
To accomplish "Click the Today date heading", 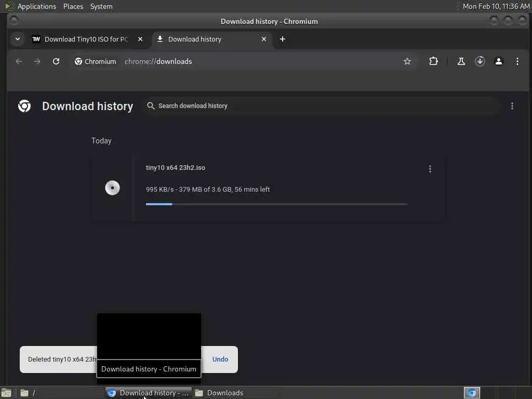I will pyautogui.click(x=101, y=141).
